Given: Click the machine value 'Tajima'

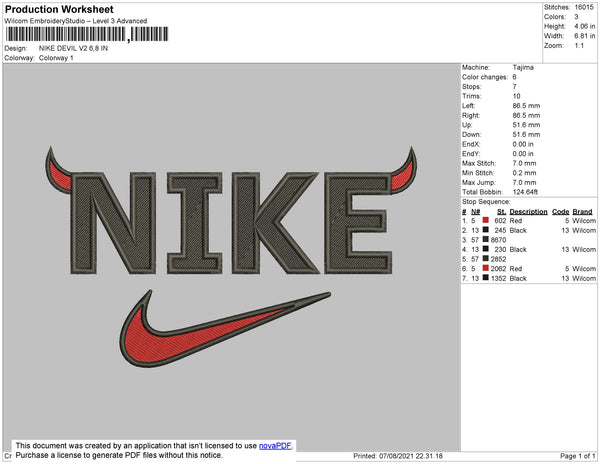Looking at the screenshot, I should point(523,67).
